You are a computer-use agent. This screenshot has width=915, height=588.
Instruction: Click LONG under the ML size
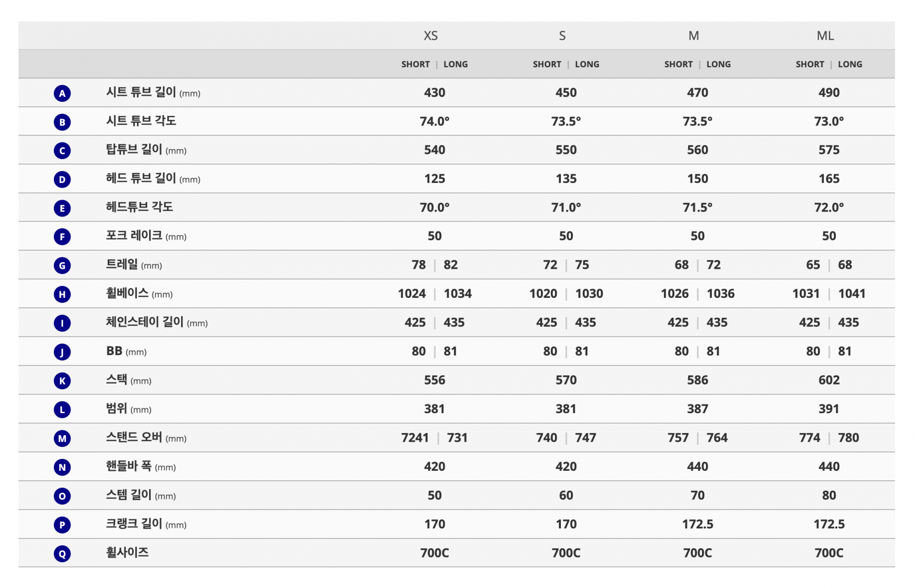[x=850, y=64]
